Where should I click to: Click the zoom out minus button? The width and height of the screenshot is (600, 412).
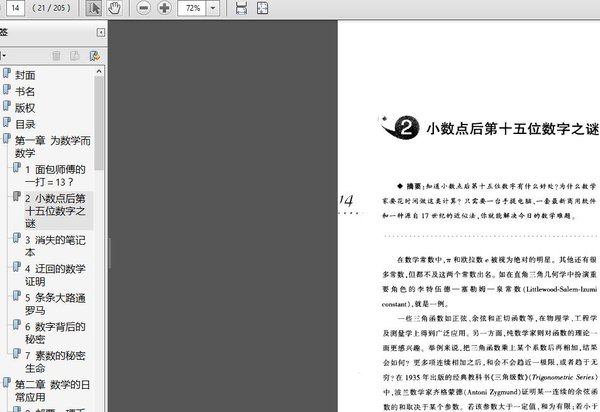point(143,8)
